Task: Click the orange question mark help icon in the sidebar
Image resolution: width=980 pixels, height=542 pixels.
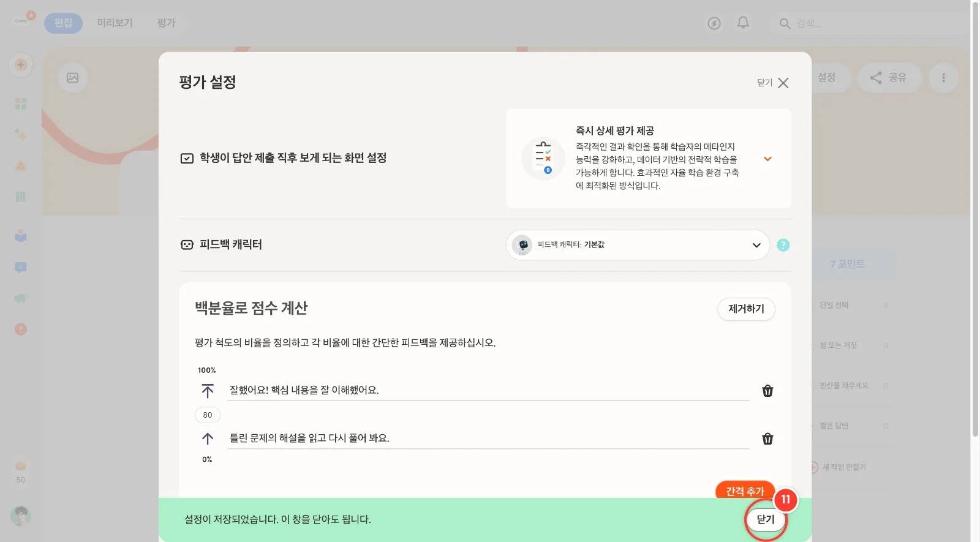Action: pyautogui.click(x=21, y=329)
